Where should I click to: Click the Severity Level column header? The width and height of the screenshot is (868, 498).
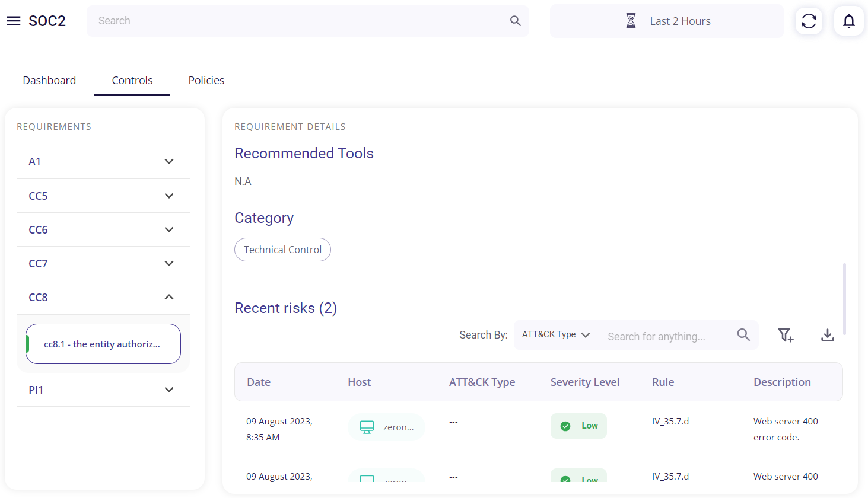pos(585,382)
